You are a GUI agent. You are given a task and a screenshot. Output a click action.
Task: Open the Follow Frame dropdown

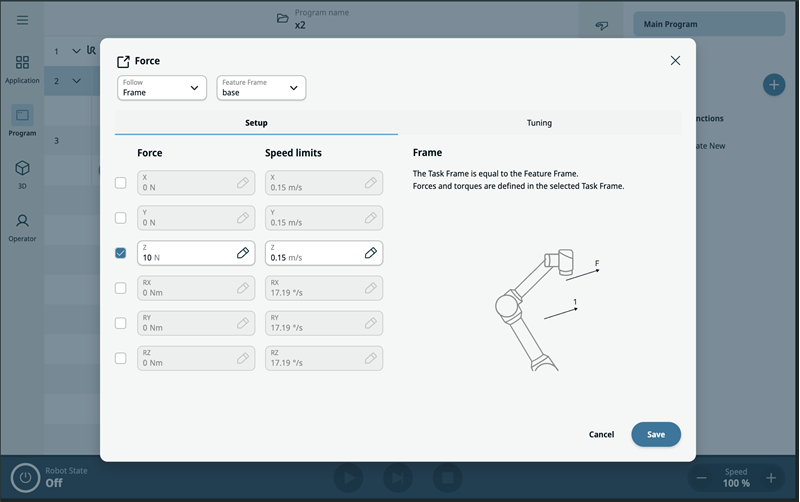162,88
